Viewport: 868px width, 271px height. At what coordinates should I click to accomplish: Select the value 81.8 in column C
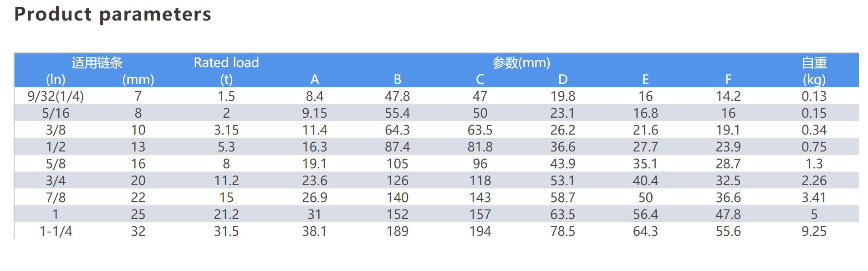click(480, 147)
